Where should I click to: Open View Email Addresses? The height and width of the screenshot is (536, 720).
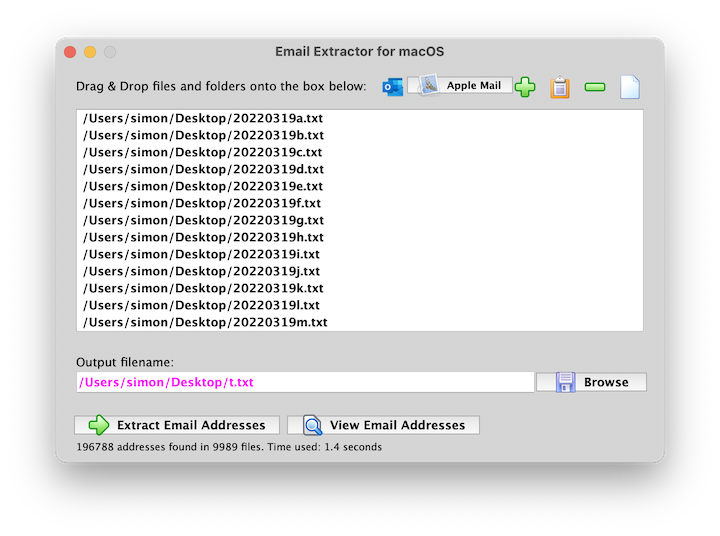tap(383, 425)
